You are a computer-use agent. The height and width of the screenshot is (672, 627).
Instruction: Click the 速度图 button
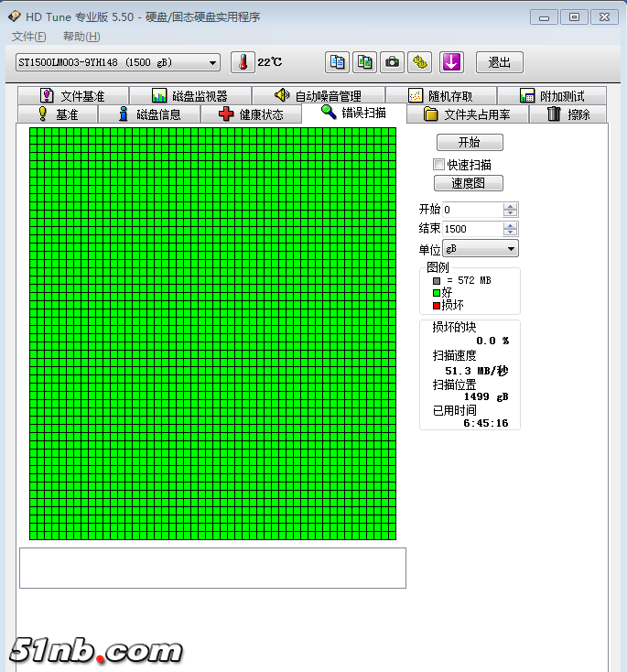(469, 183)
